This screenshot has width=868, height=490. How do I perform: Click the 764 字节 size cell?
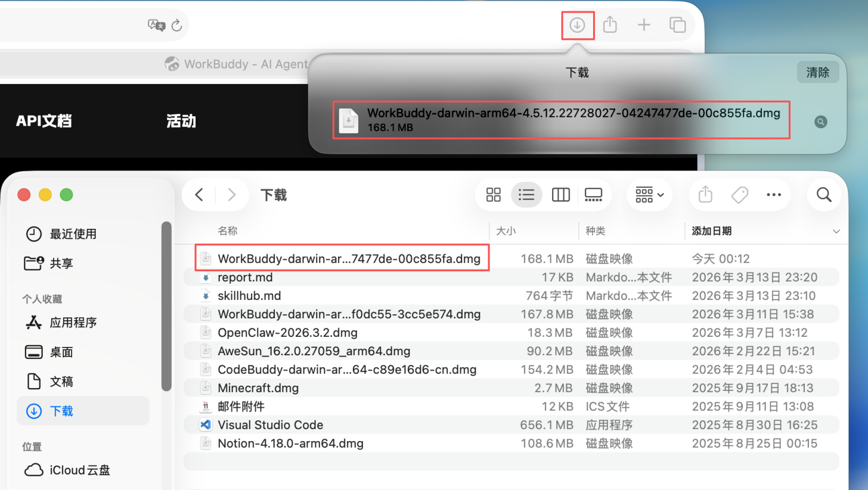[x=550, y=296]
